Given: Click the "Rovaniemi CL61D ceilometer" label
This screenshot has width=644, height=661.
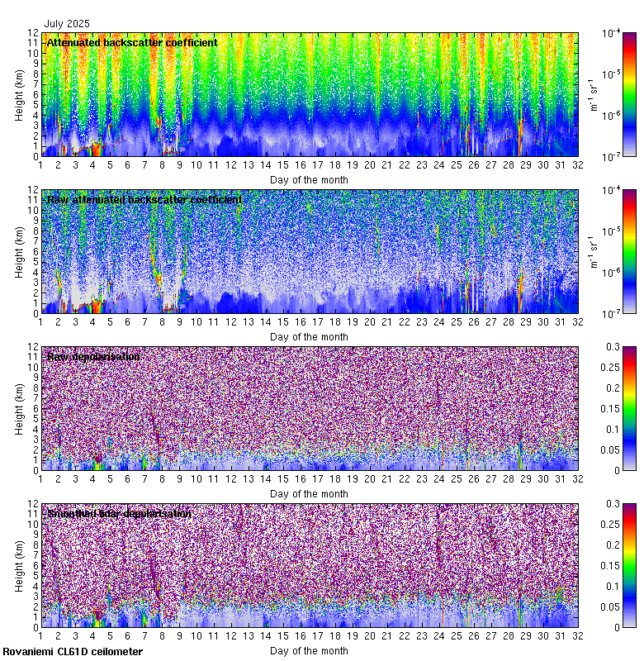Looking at the screenshot, I should pyautogui.click(x=72, y=652).
